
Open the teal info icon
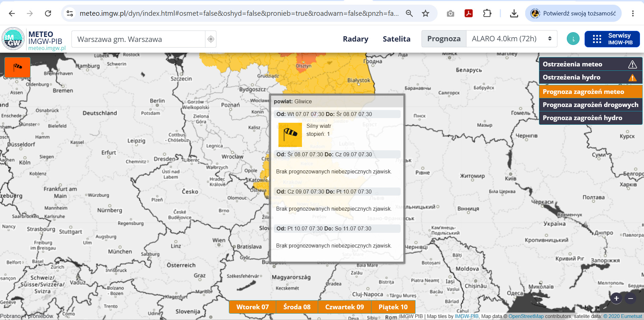[x=573, y=39]
